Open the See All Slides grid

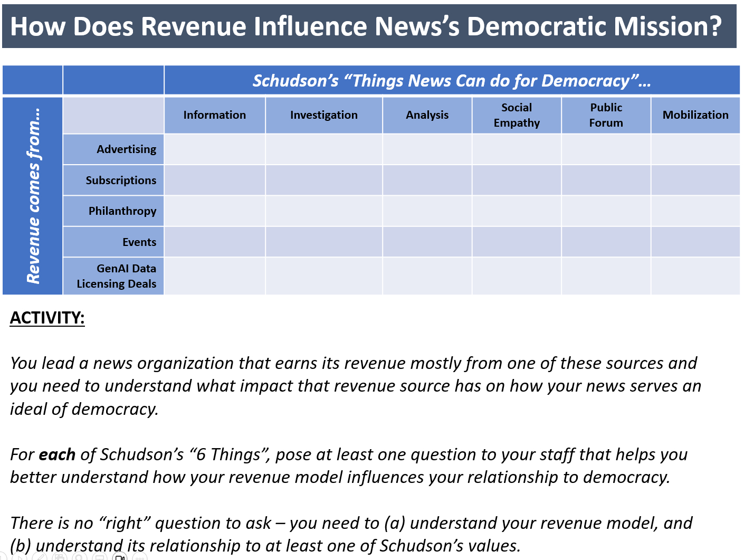[x=60, y=557]
